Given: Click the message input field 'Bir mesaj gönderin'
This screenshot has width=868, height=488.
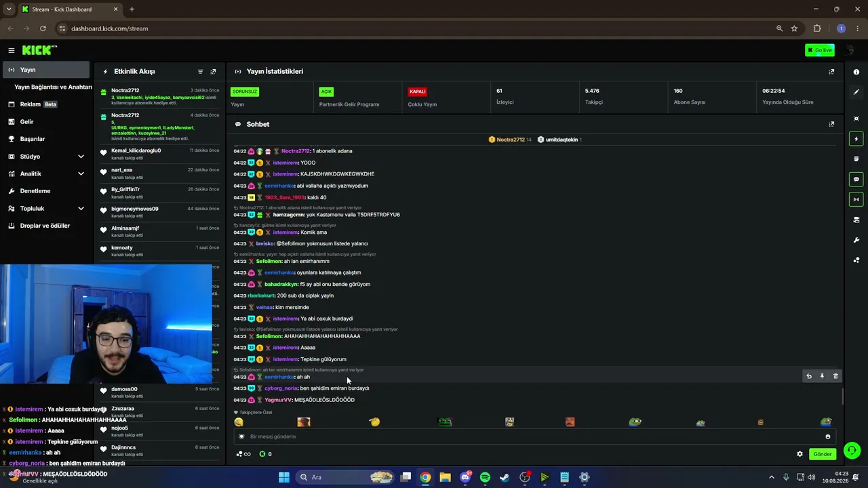Looking at the screenshot, I should click(534, 436).
